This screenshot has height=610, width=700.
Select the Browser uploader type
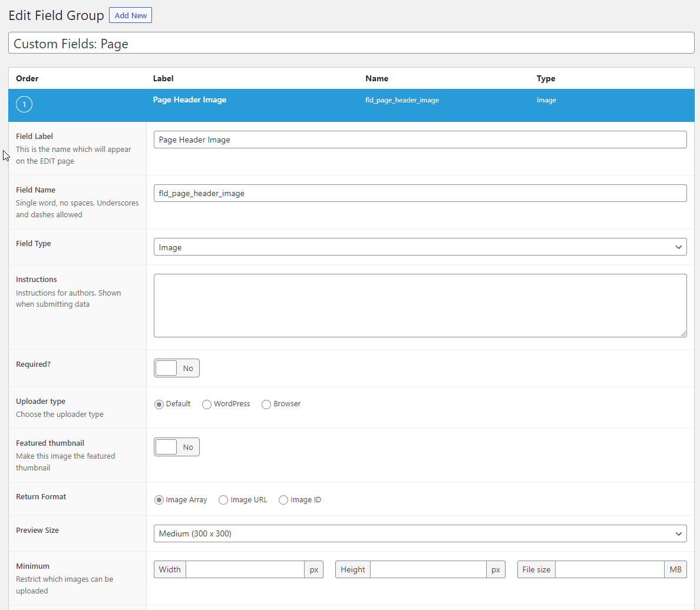[x=266, y=404]
